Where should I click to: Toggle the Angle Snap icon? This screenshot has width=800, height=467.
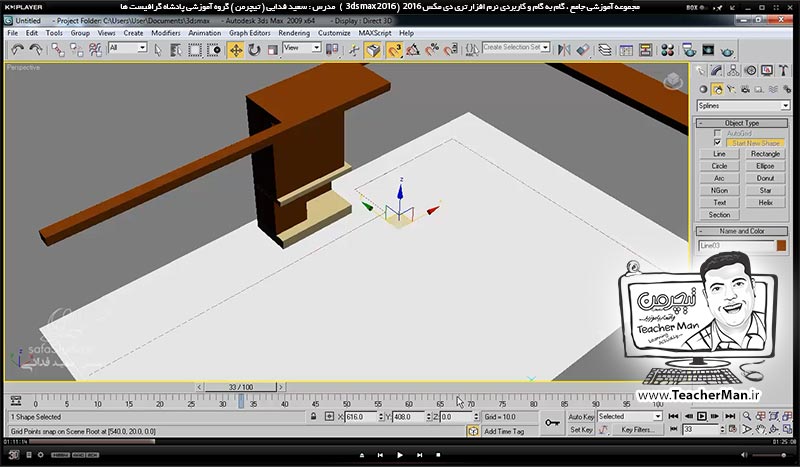click(413, 50)
